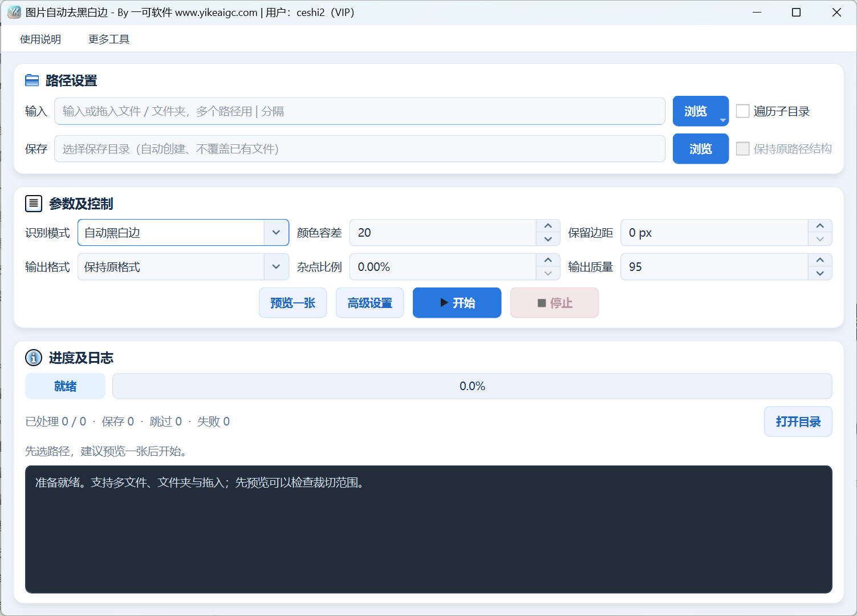Click the 停止 button
857x616 pixels.
point(555,303)
